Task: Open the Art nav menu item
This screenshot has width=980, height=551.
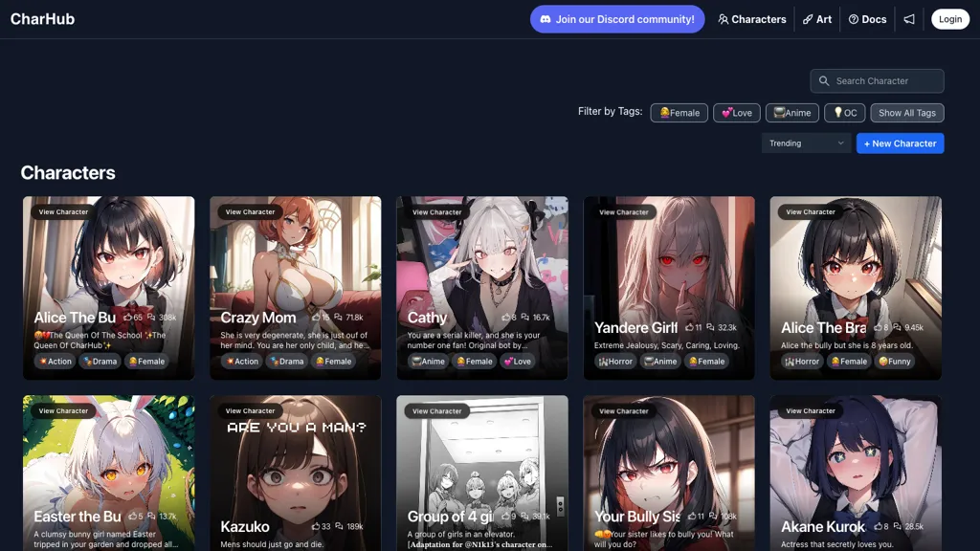Action: coord(817,19)
